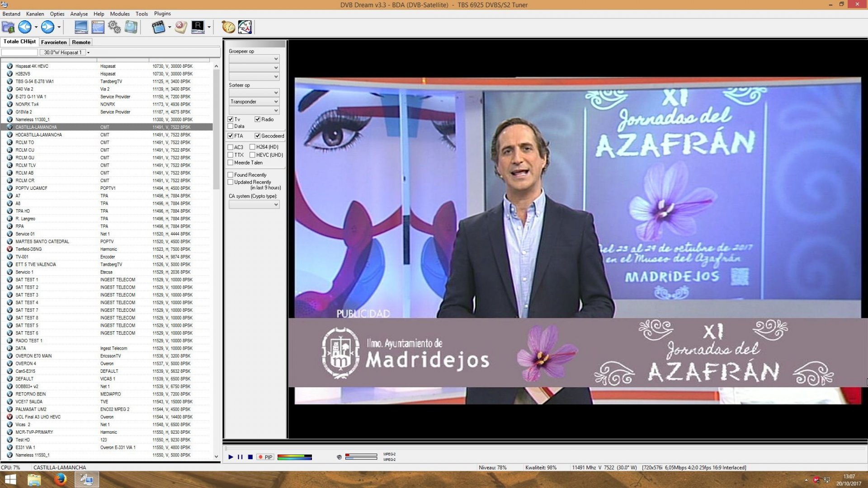Open the settings gears icon
Image resolution: width=868 pixels, height=488 pixels.
pos(114,27)
